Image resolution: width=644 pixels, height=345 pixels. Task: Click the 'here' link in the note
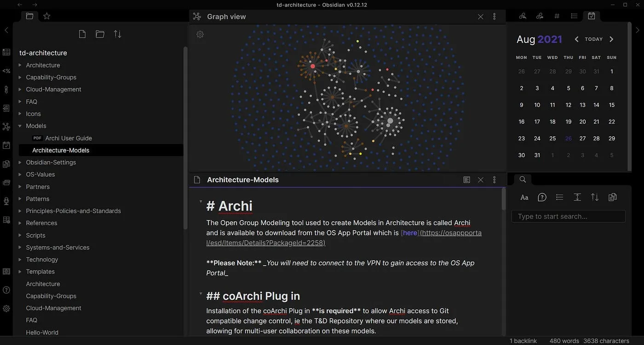pyautogui.click(x=409, y=233)
